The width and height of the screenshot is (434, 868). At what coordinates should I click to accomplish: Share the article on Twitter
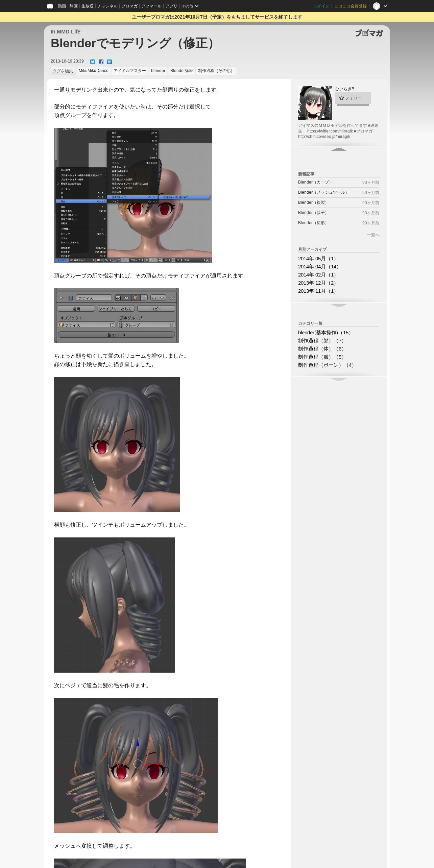pyautogui.click(x=93, y=62)
